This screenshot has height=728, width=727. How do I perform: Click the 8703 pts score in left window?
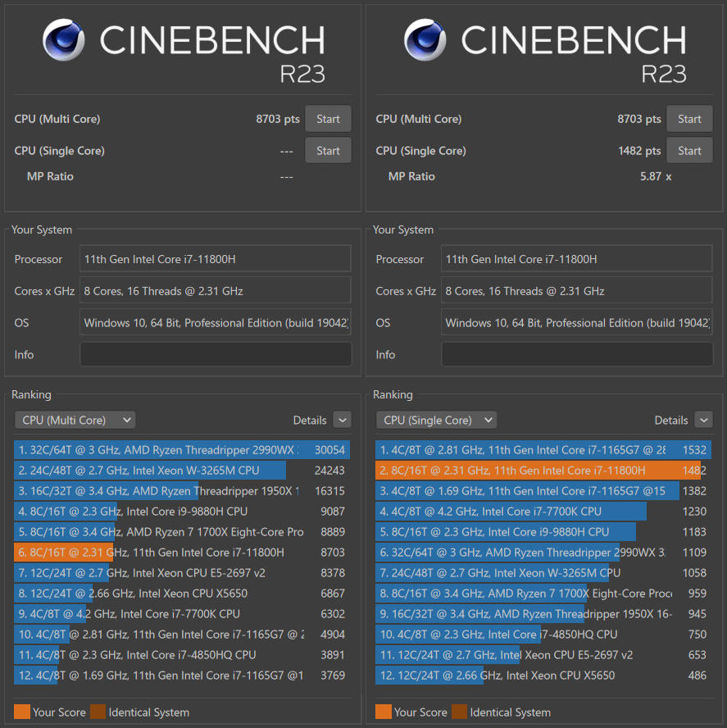[x=278, y=120]
